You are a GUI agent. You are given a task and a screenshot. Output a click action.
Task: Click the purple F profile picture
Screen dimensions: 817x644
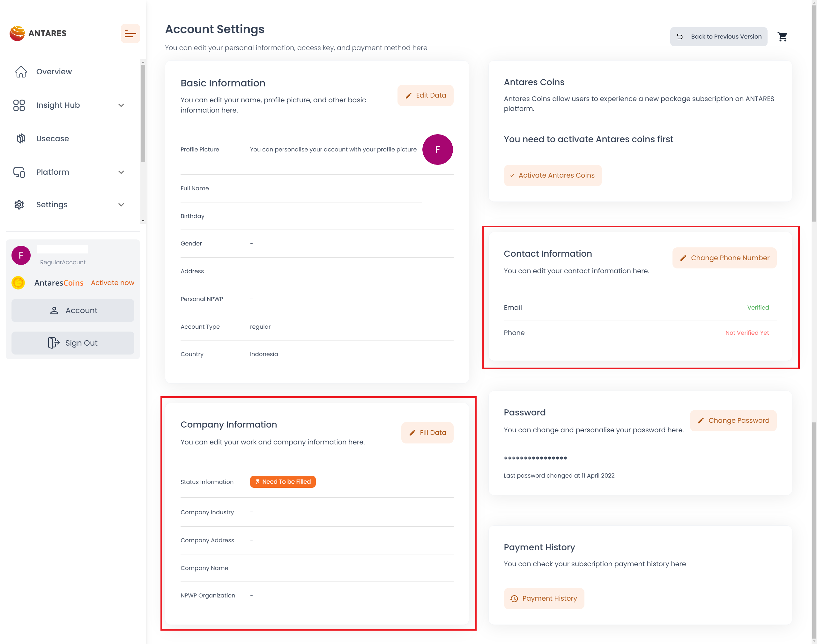437,149
